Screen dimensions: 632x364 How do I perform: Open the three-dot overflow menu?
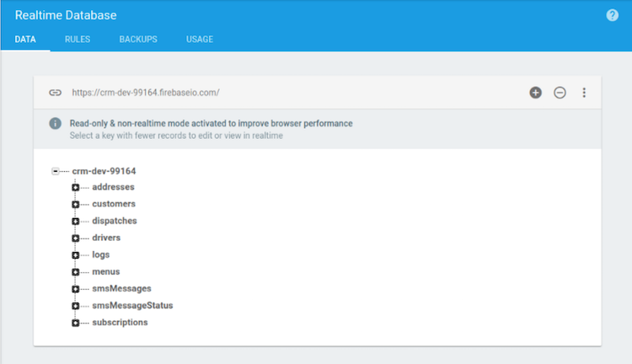click(x=584, y=93)
